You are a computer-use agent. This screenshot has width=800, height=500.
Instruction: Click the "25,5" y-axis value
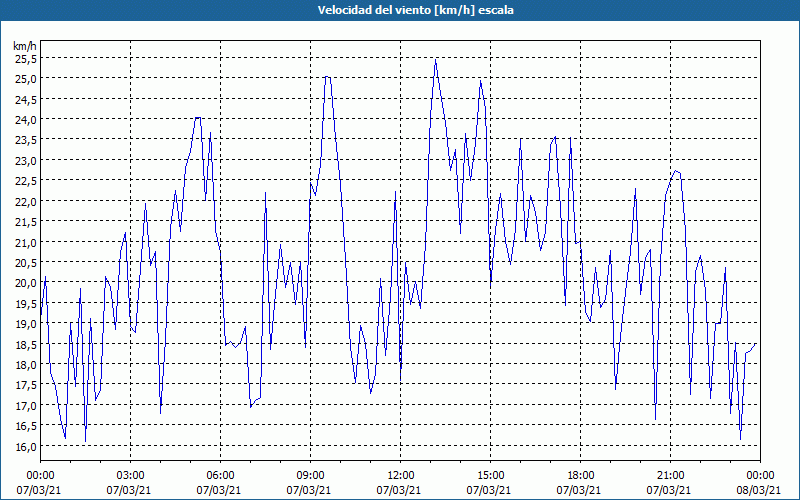[x=25, y=59]
